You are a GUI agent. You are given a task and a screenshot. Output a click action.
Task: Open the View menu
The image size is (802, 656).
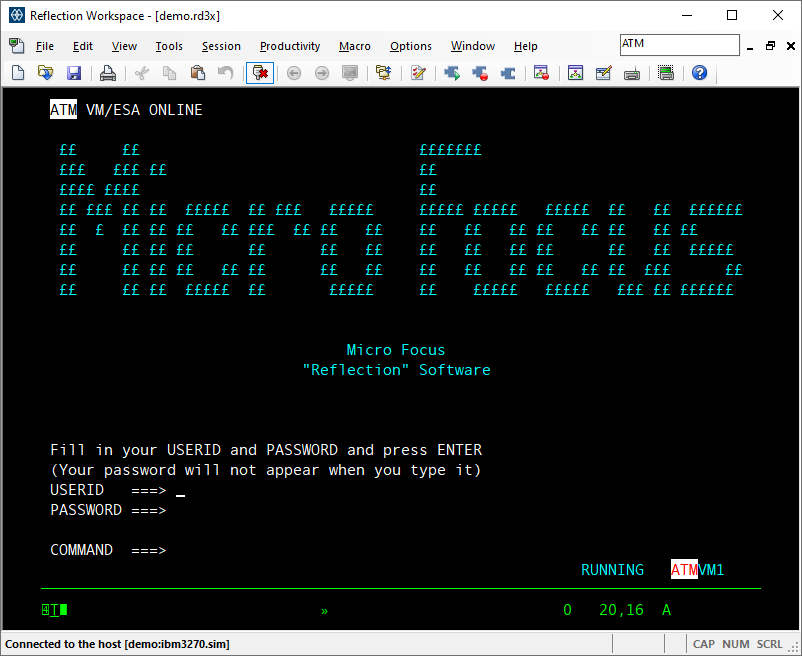point(124,47)
